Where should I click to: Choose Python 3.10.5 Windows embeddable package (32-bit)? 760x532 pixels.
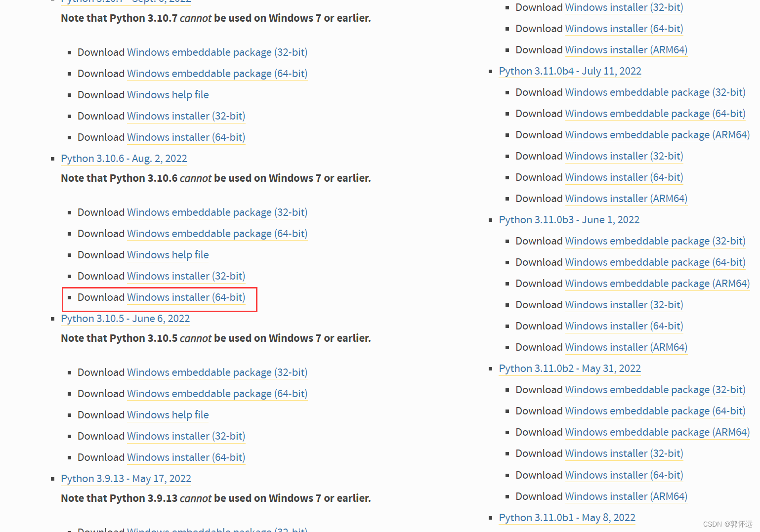[x=217, y=372]
